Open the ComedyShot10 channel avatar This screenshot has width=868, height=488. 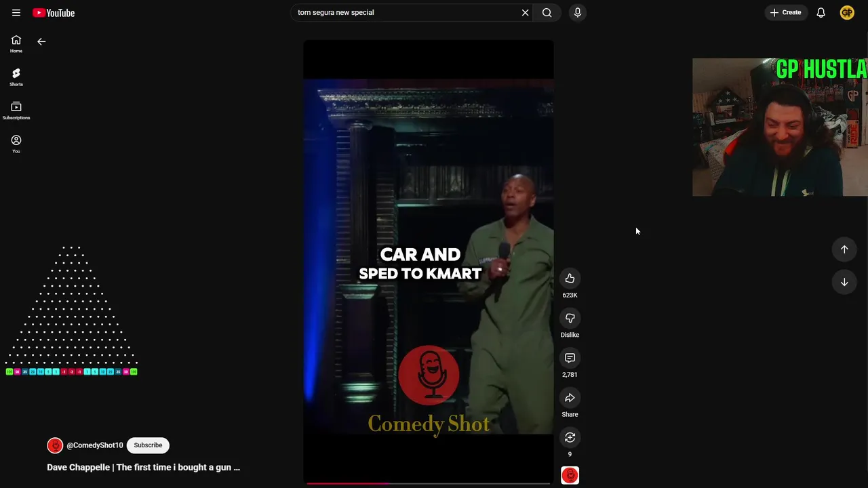point(55,445)
